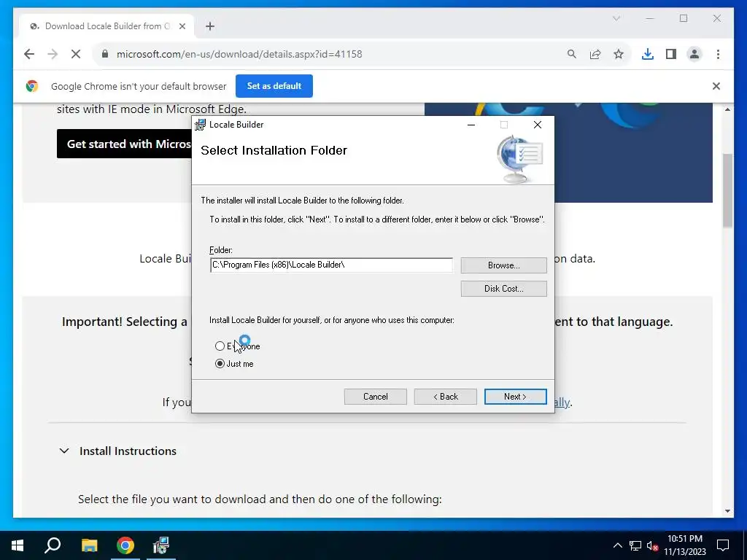Minimize the Locale Builder installer dialog
Viewport: 747px width, 560px height.
[x=471, y=125]
